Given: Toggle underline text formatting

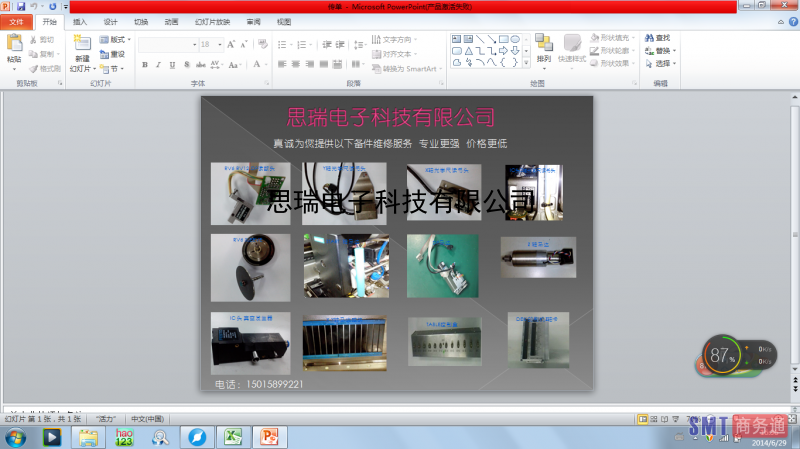Looking at the screenshot, I should pyautogui.click(x=172, y=65).
